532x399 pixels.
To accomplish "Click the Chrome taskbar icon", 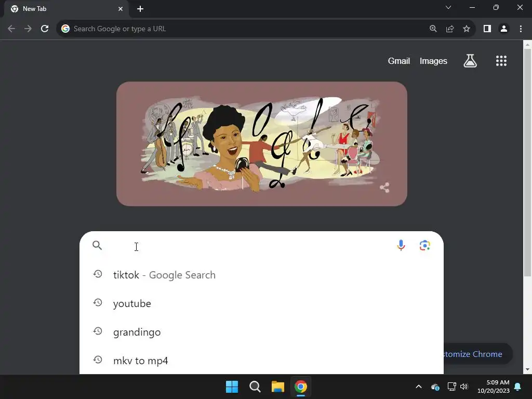I will [x=301, y=387].
